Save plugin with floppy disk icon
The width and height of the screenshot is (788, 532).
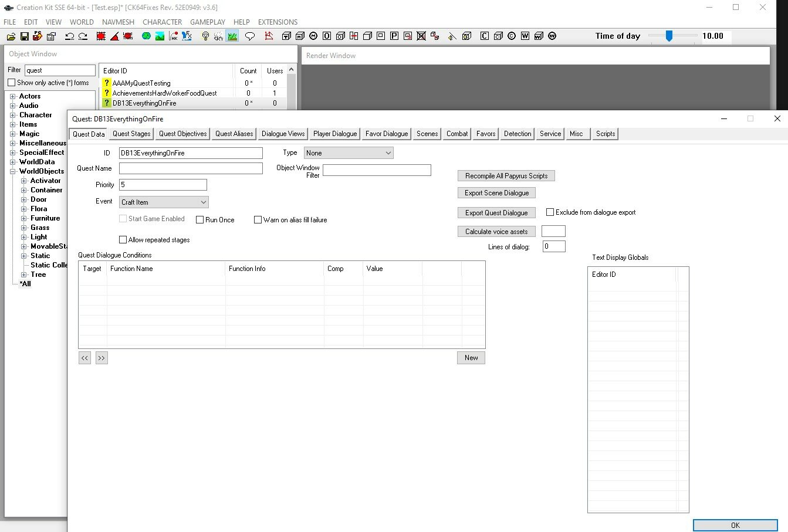(25, 36)
